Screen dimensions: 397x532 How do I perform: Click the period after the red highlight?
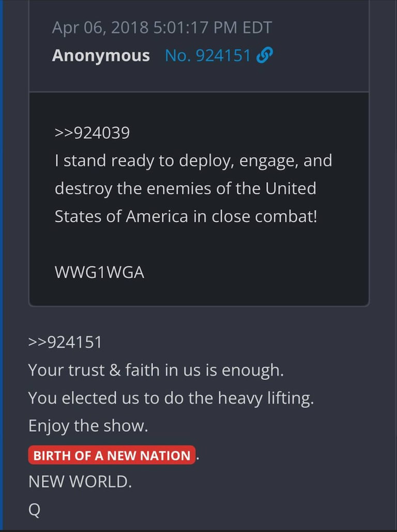click(x=197, y=459)
